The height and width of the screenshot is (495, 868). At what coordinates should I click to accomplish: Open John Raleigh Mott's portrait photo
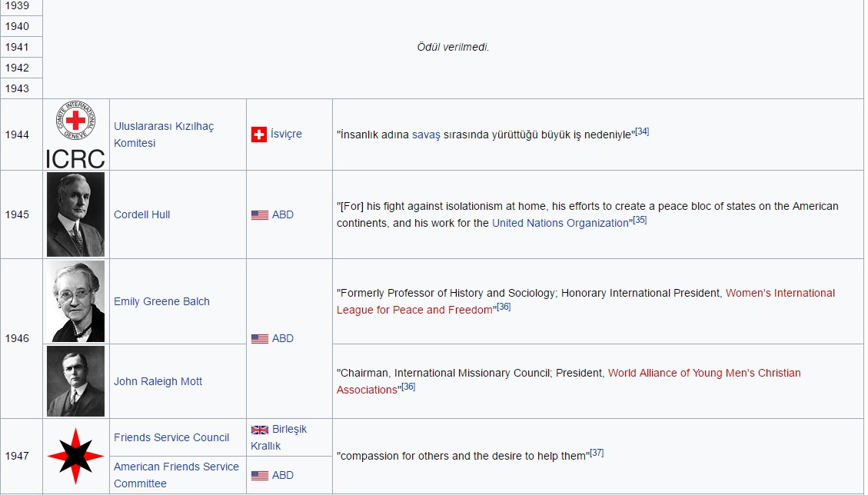(x=75, y=381)
